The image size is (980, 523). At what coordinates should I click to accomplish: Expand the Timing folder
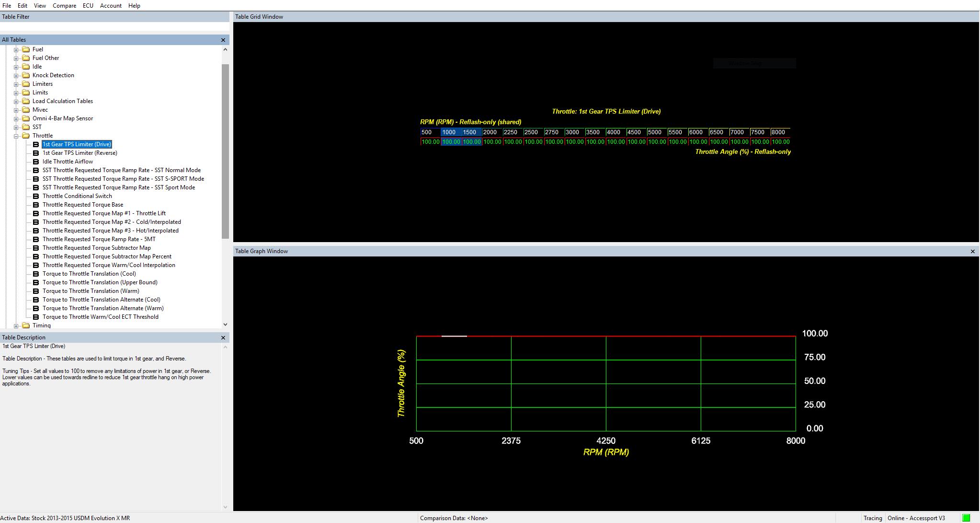pos(16,325)
